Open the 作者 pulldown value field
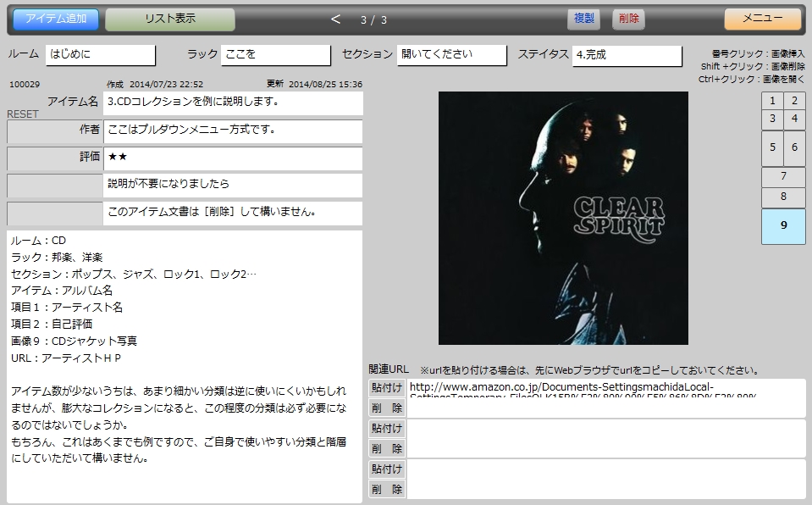The image size is (812, 505). coord(233,131)
